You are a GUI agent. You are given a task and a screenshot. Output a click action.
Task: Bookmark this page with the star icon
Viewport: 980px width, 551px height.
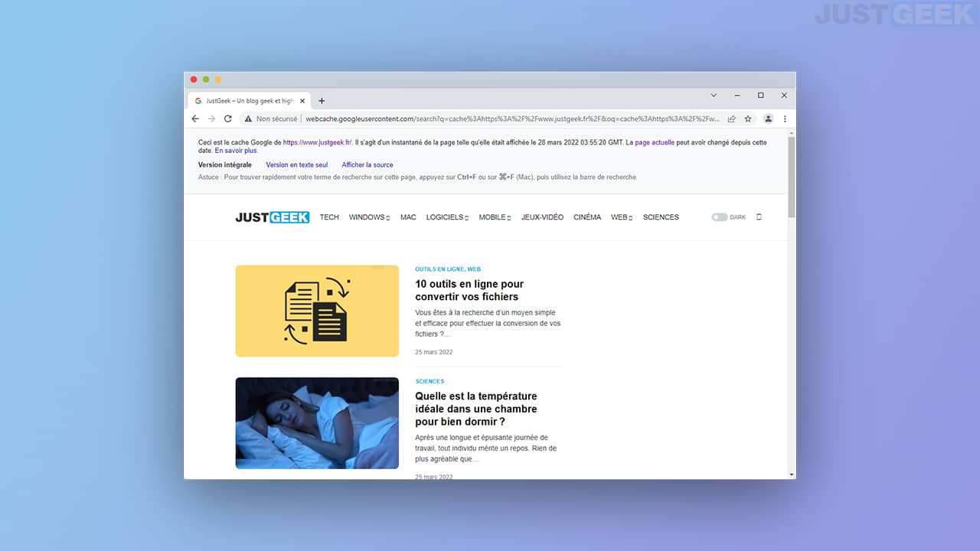(x=748, y=119)
